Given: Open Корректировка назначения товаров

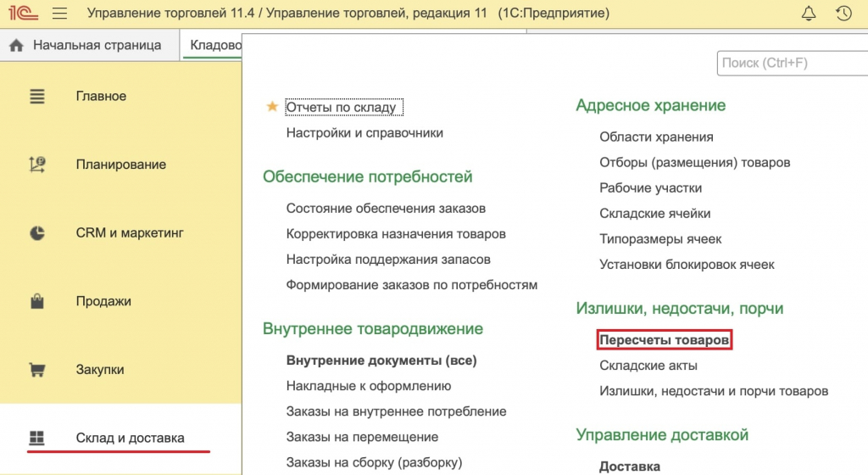Looking at the screenshot, I should 396,234.
